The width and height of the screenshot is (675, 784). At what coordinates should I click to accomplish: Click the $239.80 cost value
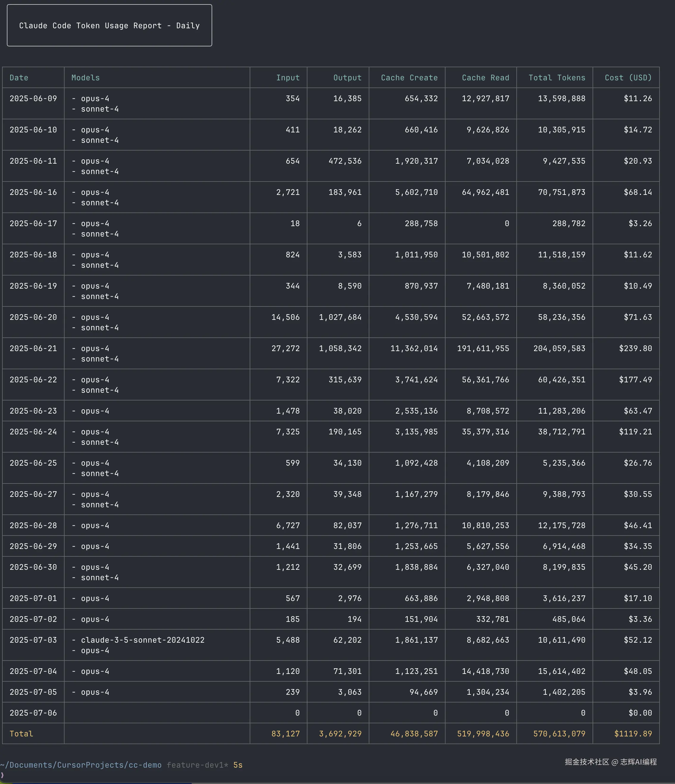tap(635, 348)
